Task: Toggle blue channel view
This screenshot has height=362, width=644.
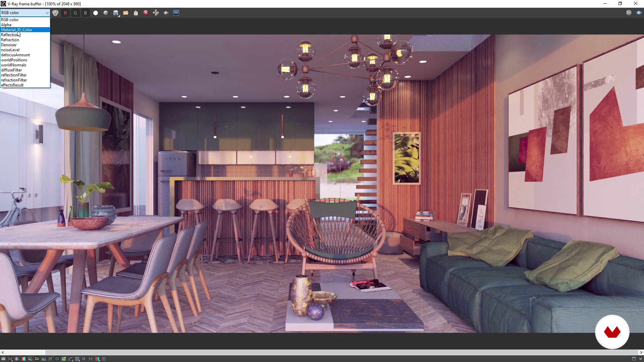Action: 86,13
